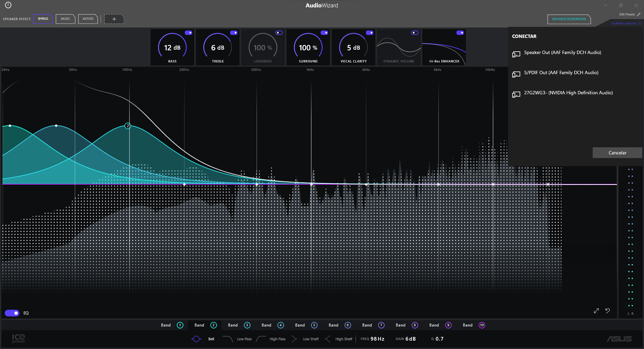This screenshot has width=644, height=349.
Task: Click the 27G2WG3 NVIDIA device icon
Action: (x=516, y=94)
